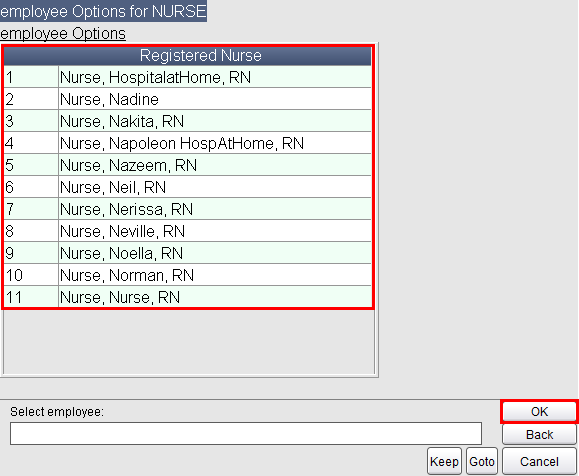Select Nurse, Nerissa, RN row
579x476 pixels.
tap(188, 209)
